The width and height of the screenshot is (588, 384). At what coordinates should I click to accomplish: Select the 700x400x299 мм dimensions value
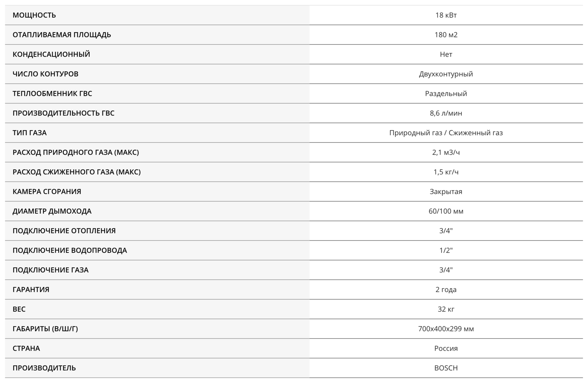446,328
